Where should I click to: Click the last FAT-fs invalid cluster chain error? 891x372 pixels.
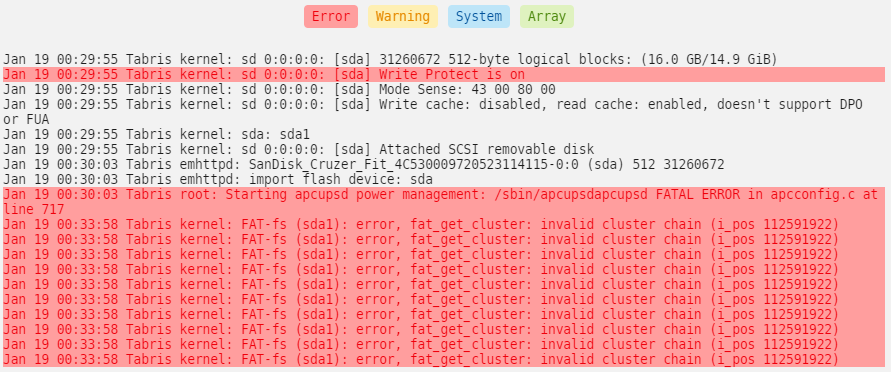(421, 360)
